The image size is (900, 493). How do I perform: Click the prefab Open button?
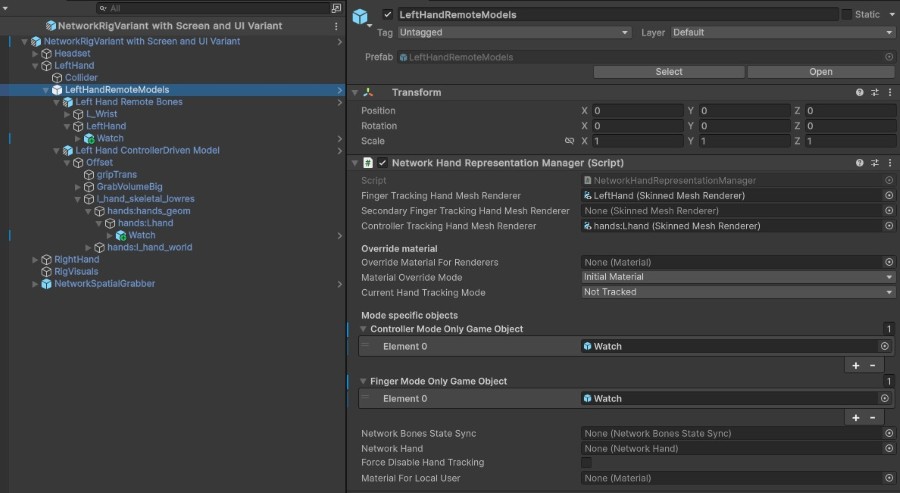click(821, 72)
